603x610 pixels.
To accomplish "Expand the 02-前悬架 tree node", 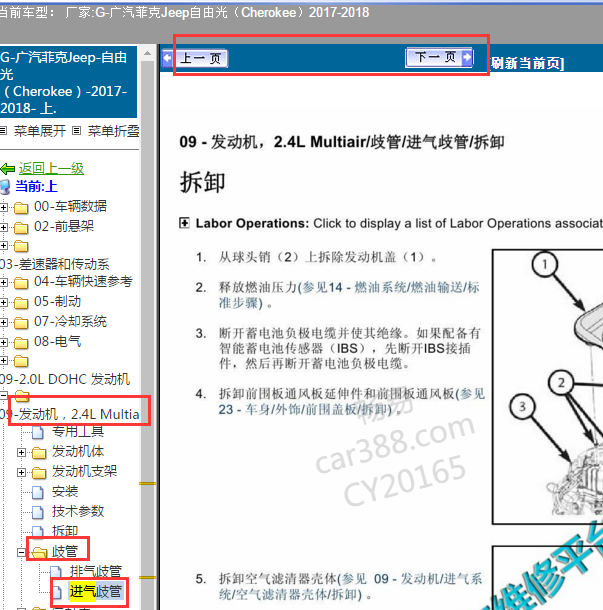I will 4,228.
